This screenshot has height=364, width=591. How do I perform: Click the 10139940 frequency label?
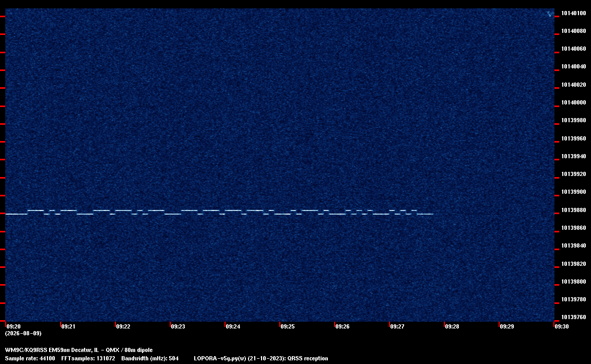[573, 156]
